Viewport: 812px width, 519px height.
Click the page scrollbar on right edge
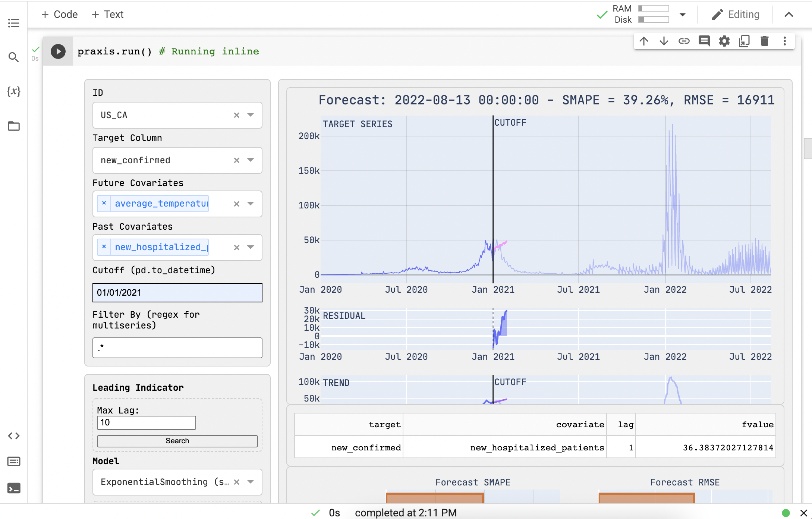[808, 148]
